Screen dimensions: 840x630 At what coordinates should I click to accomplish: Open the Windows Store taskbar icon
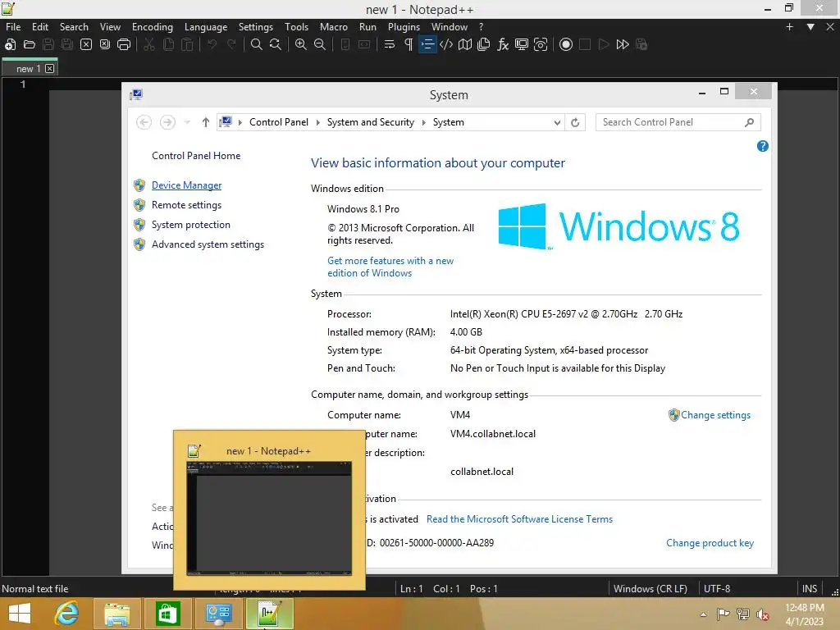tap(167, 614)
